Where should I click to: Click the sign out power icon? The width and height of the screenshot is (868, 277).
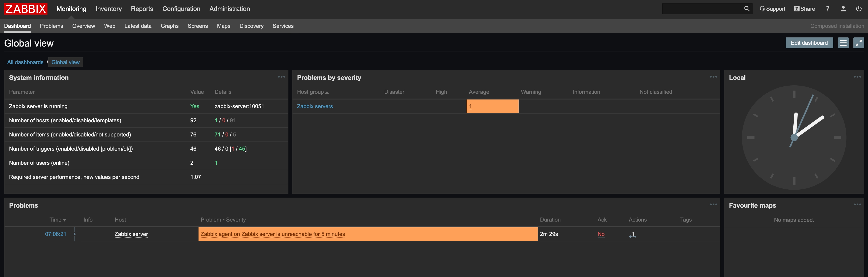pos(859,9)
